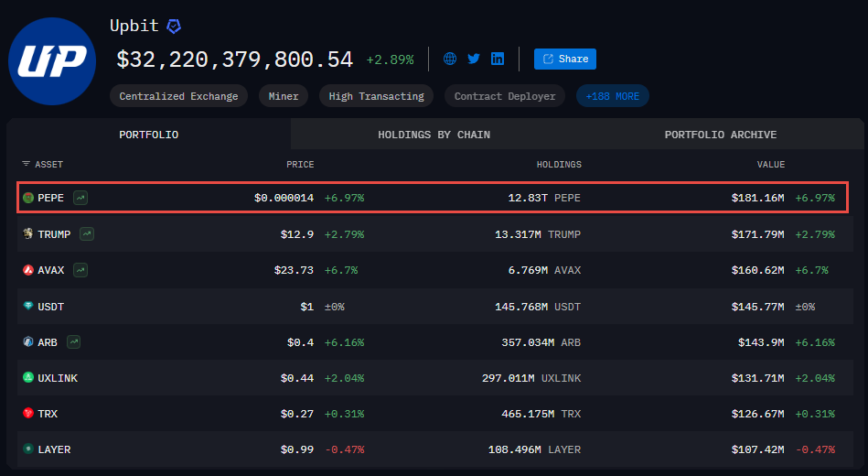Open the LAYER asset name

point(54,449)
